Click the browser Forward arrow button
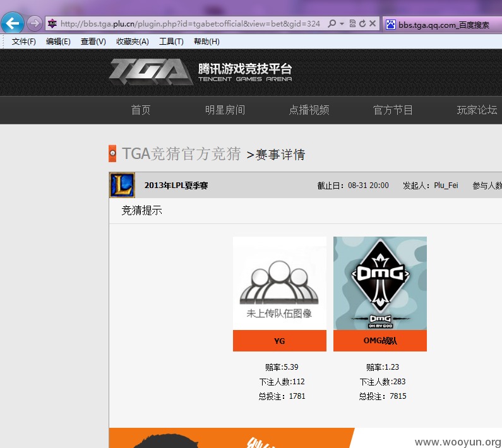This screenshot has height=448, width=502. pyautogui.click(x=34, y=23)
